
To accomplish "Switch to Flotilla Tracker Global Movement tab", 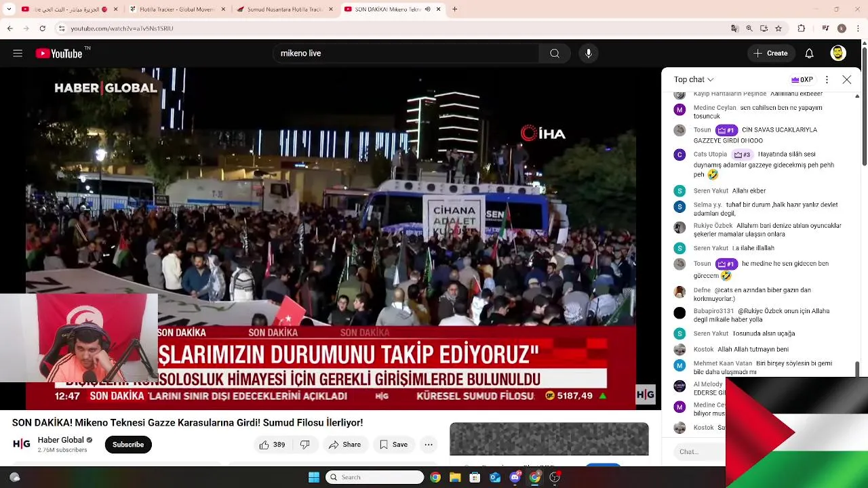I will 178,9.
